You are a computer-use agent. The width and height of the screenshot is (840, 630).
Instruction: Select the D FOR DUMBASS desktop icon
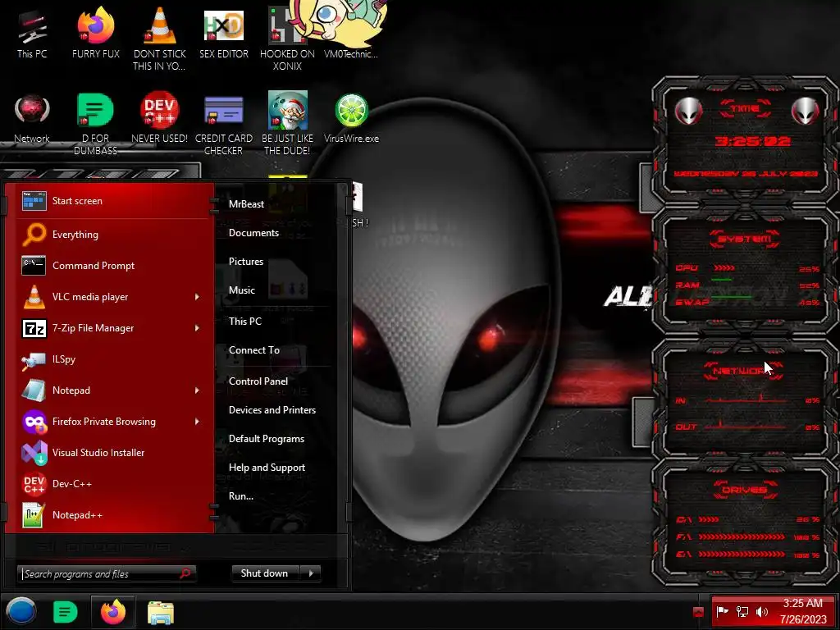pos(95,123)
